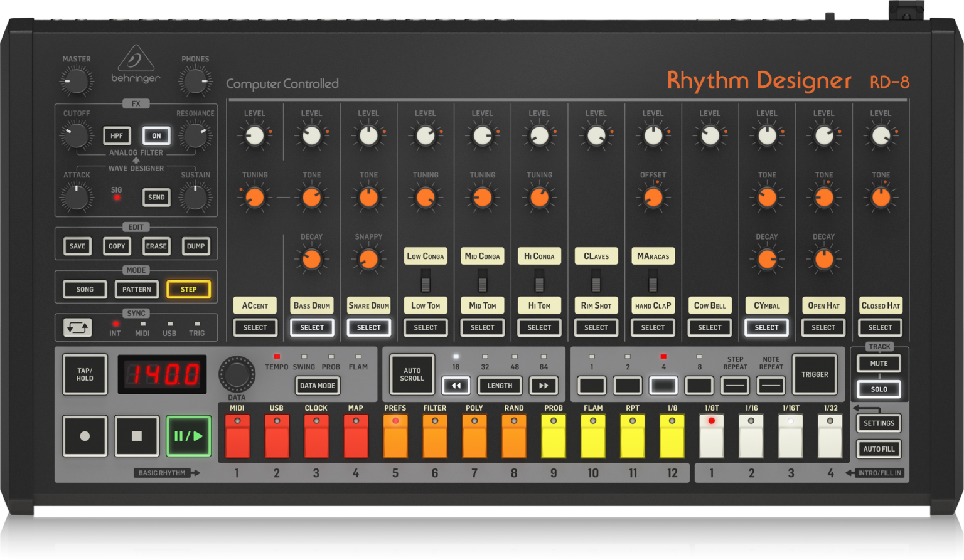Click the Cow Bell SELECT button
Viewport: 964px width, 560px height.
pos(710,327)
